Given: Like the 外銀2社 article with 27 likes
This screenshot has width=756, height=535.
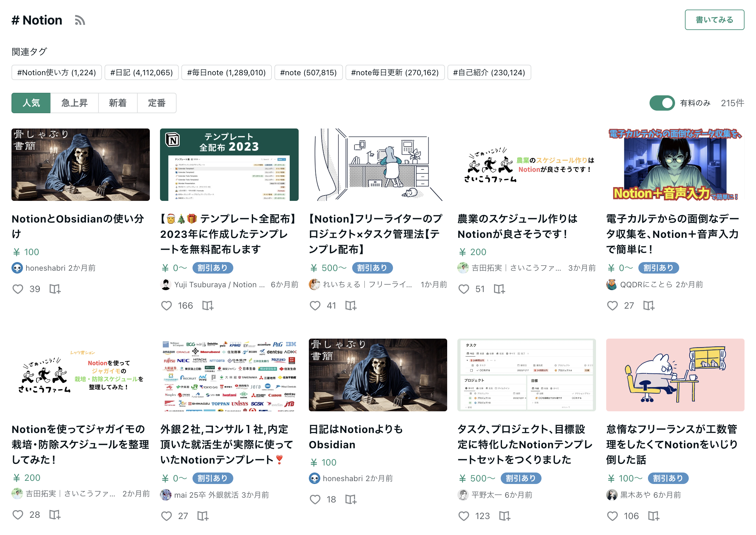Looking at the screenshot, I should click(x=166, y=516).
